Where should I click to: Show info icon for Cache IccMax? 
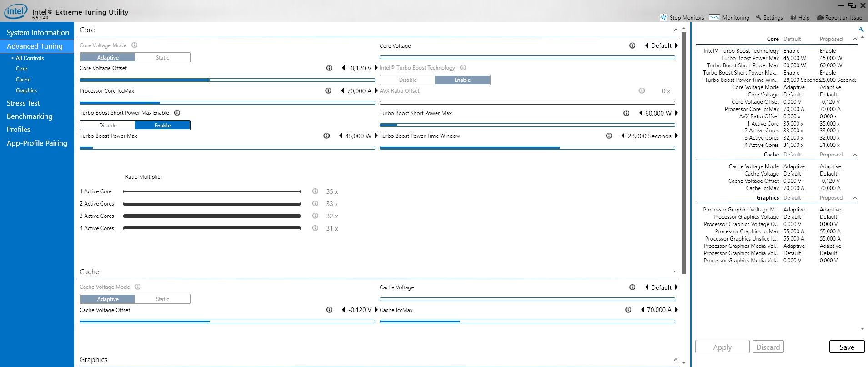coord(628,310)
